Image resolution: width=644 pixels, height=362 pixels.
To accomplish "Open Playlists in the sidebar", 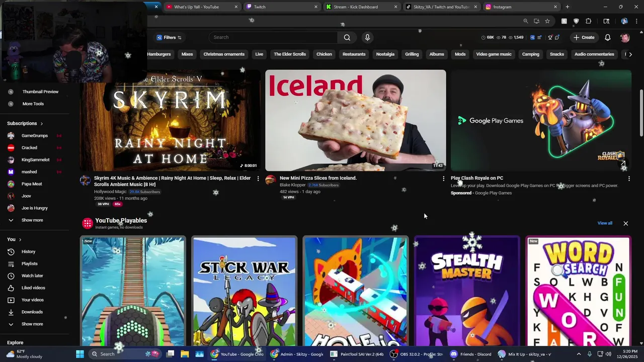I will click(29, 263).
